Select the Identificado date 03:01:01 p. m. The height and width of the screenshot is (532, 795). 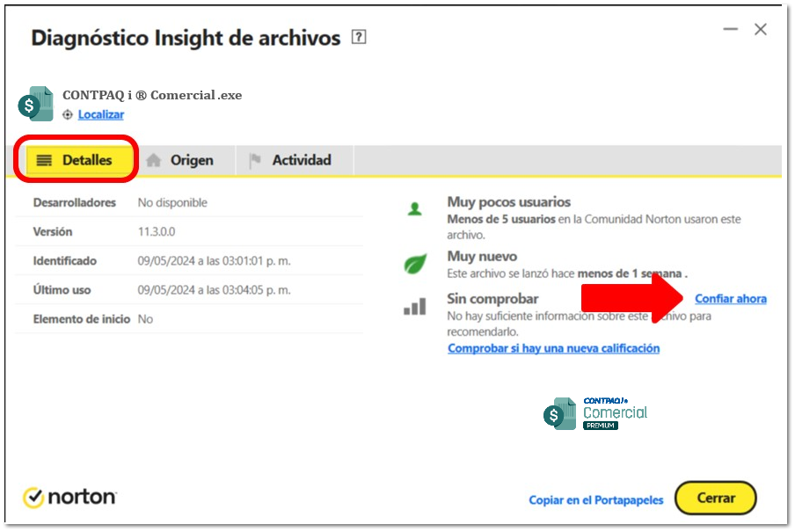pos(214,261)
